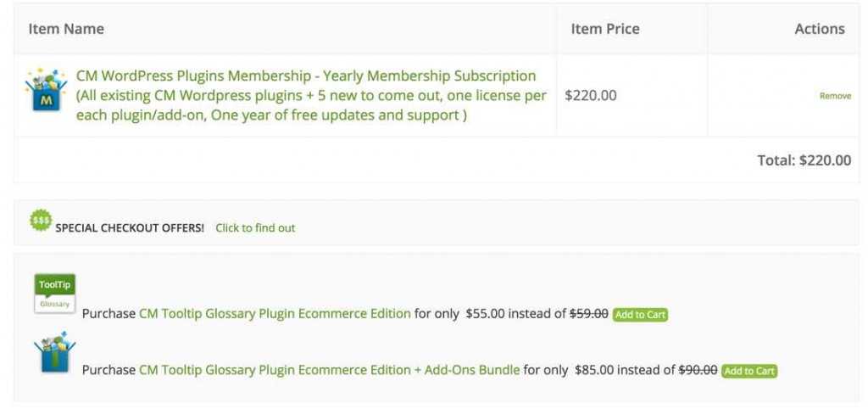Click the Actions column header
Image resolution: width=868 pixels, height=409 pixels.
point(819,29)
